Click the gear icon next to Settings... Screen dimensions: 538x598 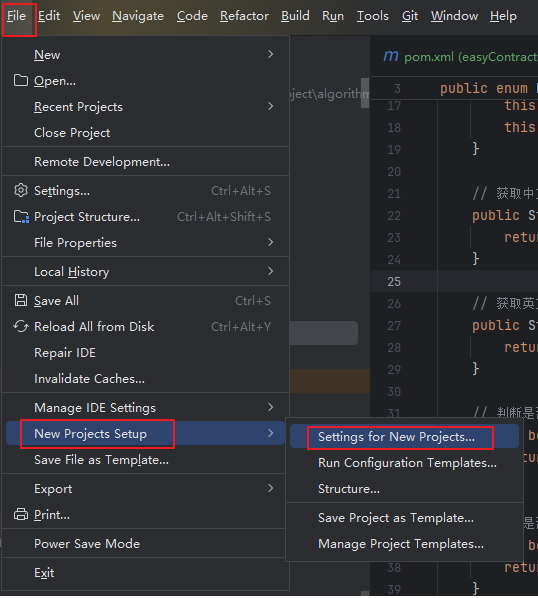click(21, 190)
